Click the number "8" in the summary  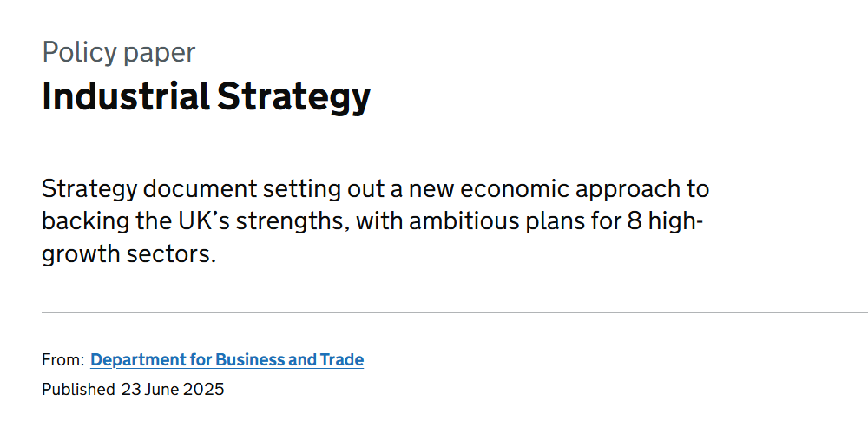(635, 222)
